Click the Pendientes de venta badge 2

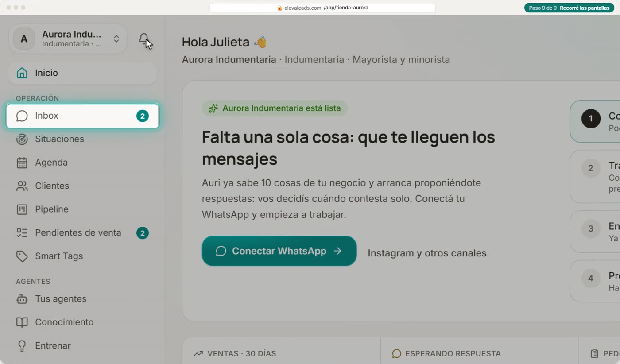point(143,233)
